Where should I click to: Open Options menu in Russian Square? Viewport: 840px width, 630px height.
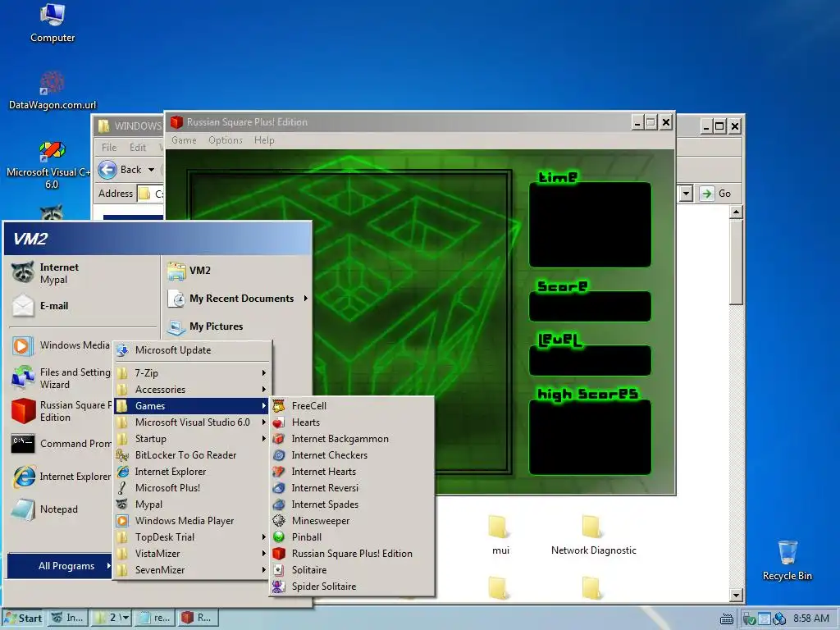pyautogui.click(x=226, y=140)
